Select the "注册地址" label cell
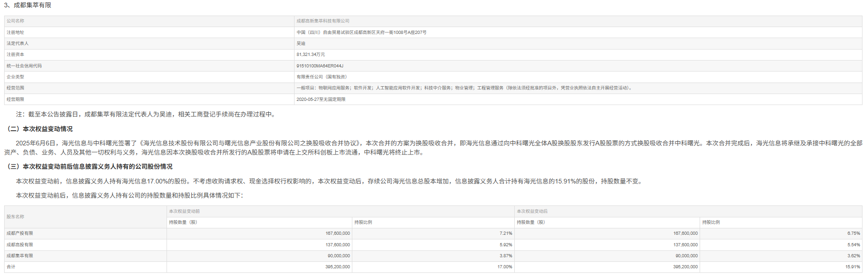 tap(149, 33)
